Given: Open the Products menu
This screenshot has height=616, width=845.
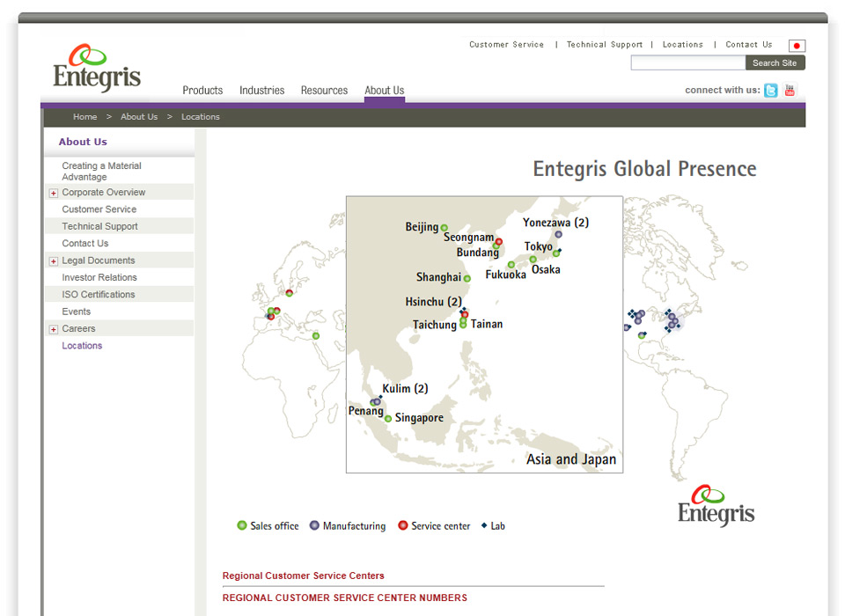Looking at the screenshot, I should pyautogui.click(x=202, y=91).
